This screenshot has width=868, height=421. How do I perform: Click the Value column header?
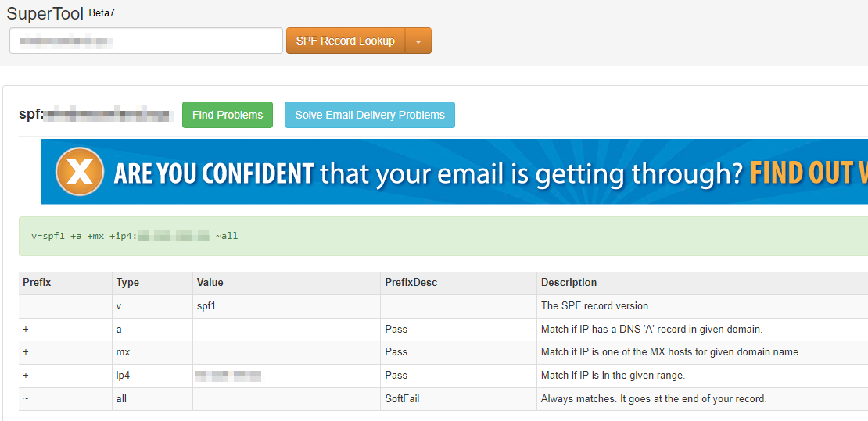[210, 283]
